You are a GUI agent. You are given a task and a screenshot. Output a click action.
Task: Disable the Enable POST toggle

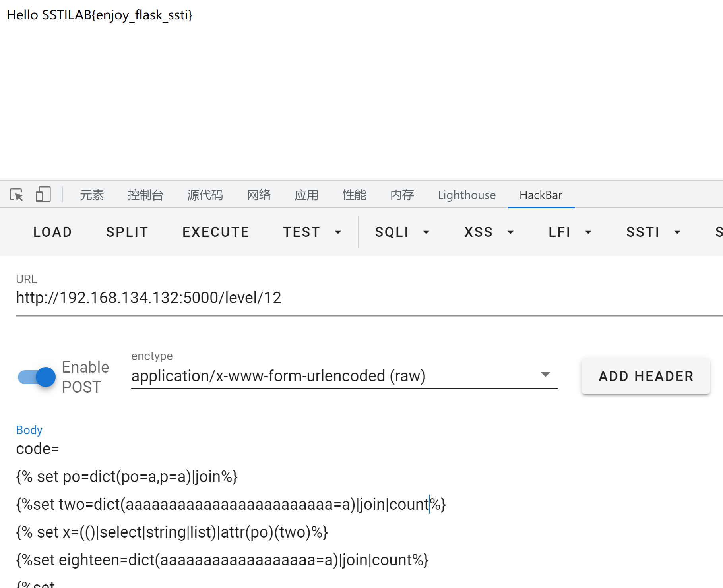(x=37, y=377)
